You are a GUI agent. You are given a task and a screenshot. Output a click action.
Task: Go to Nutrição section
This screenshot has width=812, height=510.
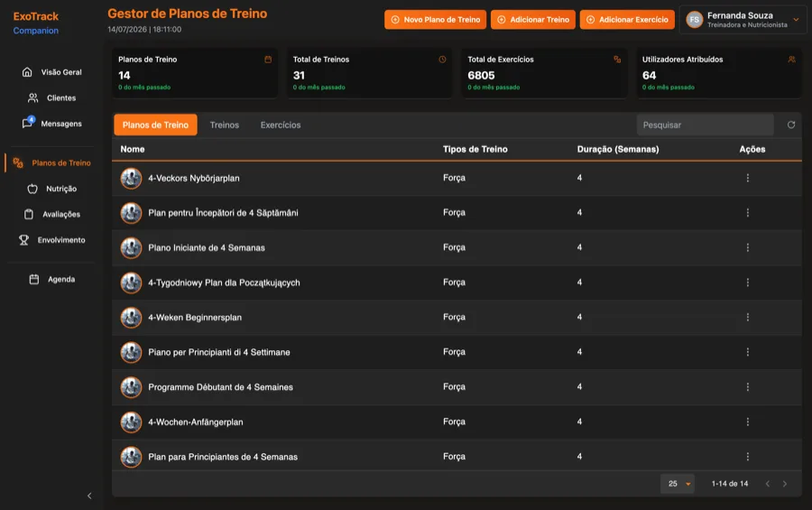[51, 189]
